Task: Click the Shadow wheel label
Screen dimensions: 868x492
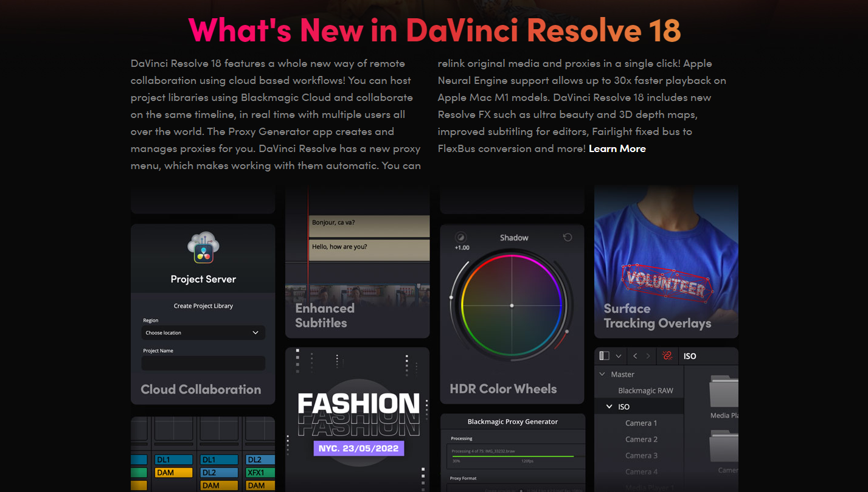Action: click(x=514, y=238)
